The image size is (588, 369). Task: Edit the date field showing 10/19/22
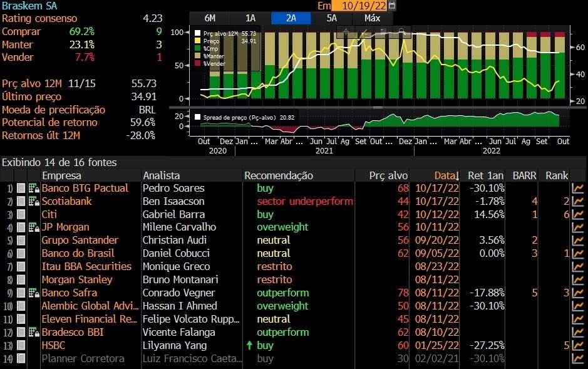[x=359, y=5]
